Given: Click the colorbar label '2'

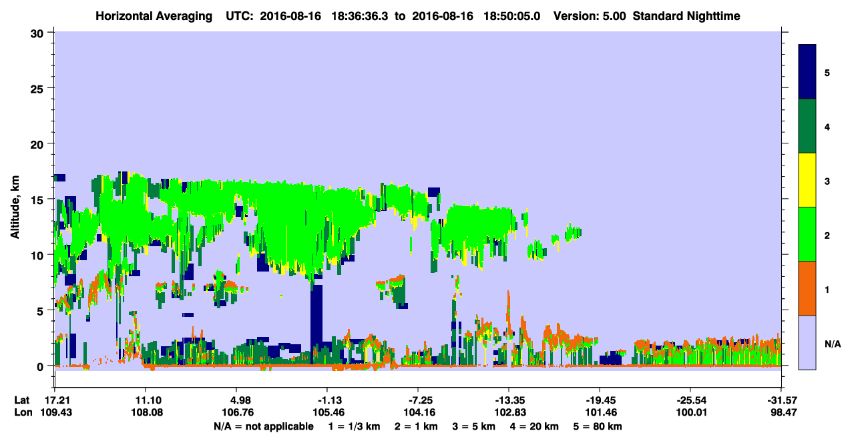Looking at the screenshot, I should tap(827, 236).
